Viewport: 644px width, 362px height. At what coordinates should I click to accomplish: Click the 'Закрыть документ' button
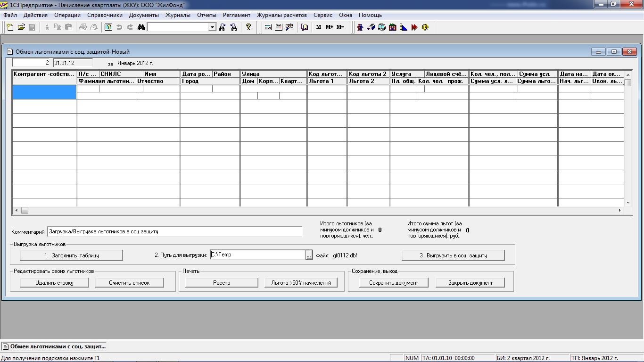click(x=470, y=282)
